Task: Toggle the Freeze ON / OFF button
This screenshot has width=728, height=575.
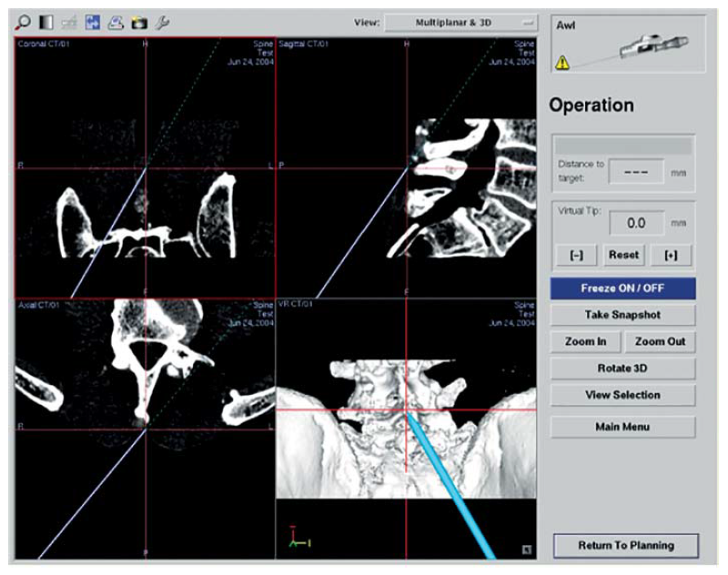Action: coord(622,288)
